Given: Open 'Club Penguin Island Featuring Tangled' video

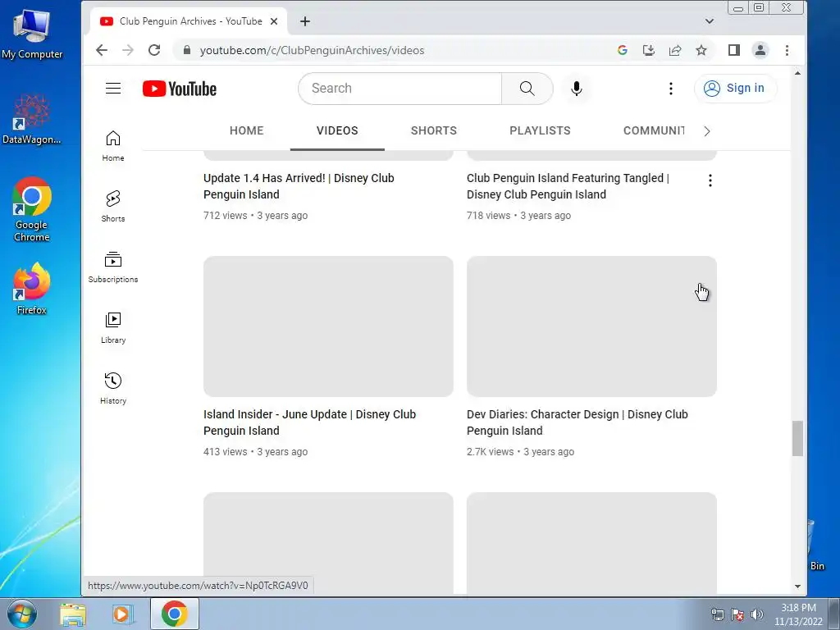Looking at the screenshot, I should point(568,186).
